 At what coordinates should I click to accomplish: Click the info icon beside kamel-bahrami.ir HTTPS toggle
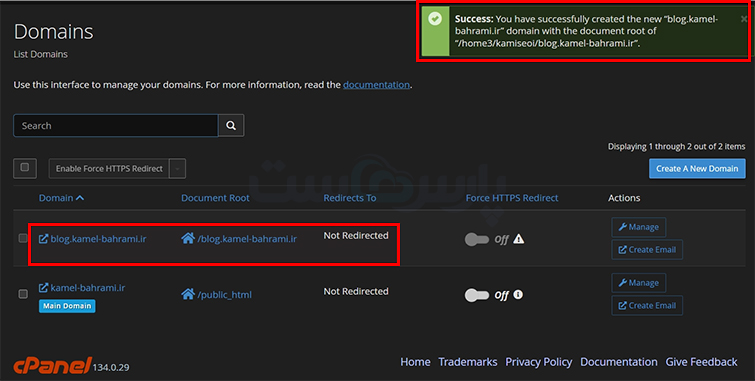pyautogui.click(x=518, y=294)
